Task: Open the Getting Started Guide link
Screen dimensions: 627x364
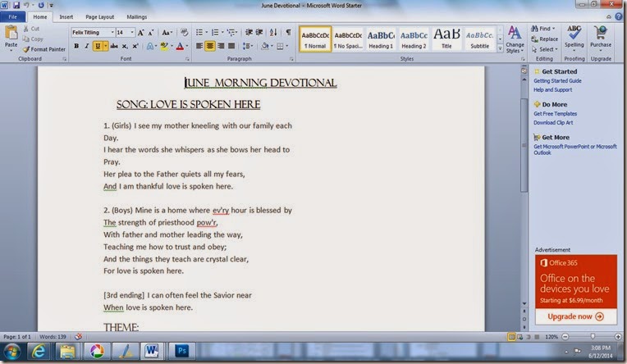Action: coord(557,80)
